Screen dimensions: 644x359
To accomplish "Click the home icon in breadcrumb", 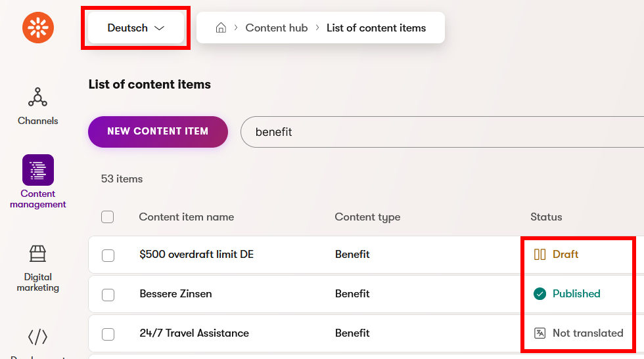I will point(221,28).
